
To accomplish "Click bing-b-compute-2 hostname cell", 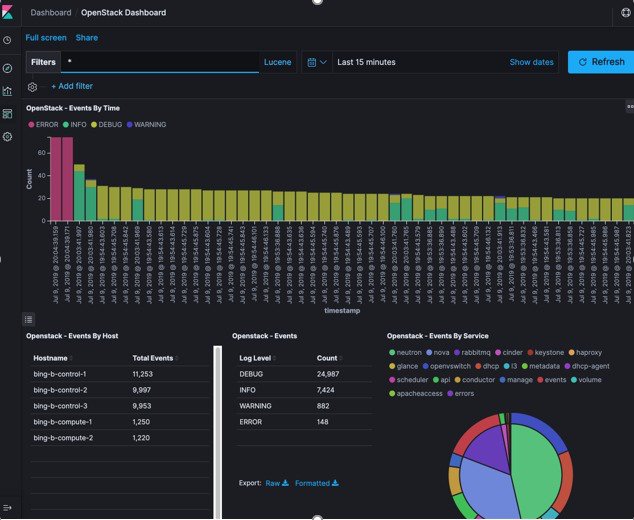I will point(63,438).
